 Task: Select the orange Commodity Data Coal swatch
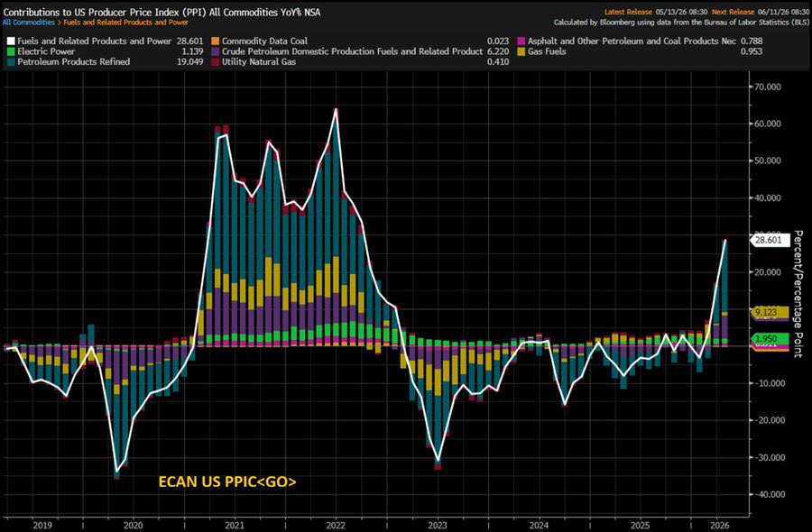(216, 41)
